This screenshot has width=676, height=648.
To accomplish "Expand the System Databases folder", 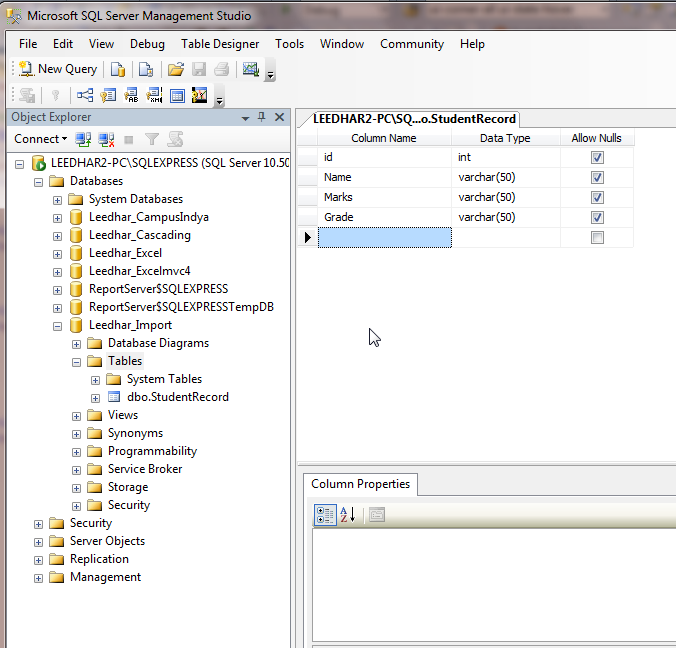I will tap(57, 200).
